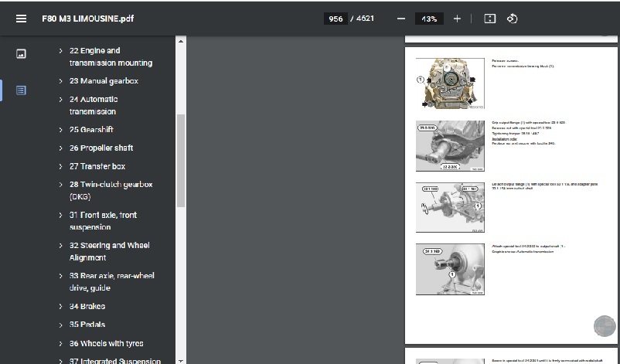620x364 pixels.
Task: Click the golden gearbox housing illustration
Action: tap(450, 83)
